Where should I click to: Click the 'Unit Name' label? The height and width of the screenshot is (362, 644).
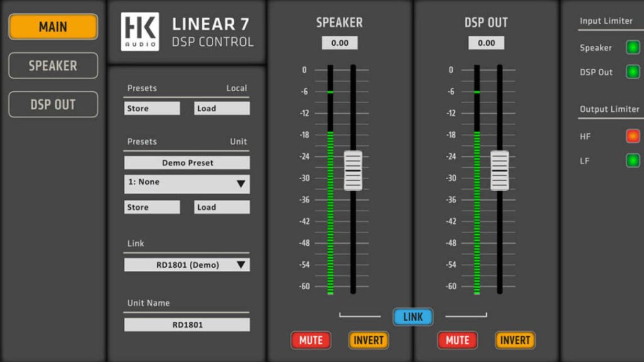click(148, 303)
